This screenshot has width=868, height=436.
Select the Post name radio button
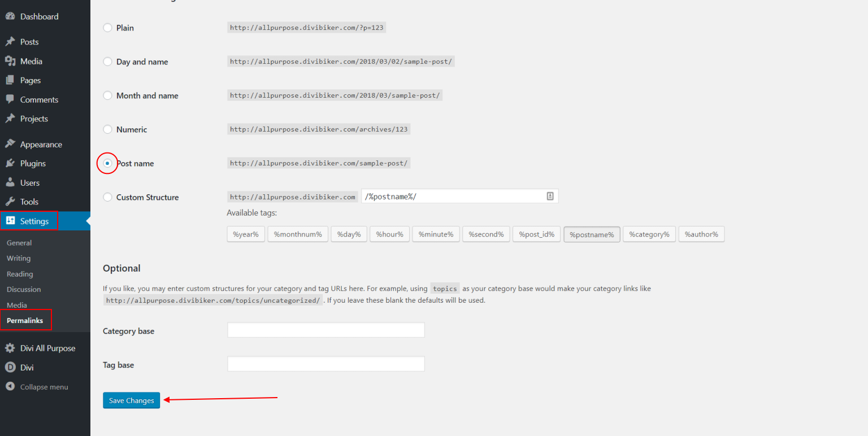[x=107, y=163]
